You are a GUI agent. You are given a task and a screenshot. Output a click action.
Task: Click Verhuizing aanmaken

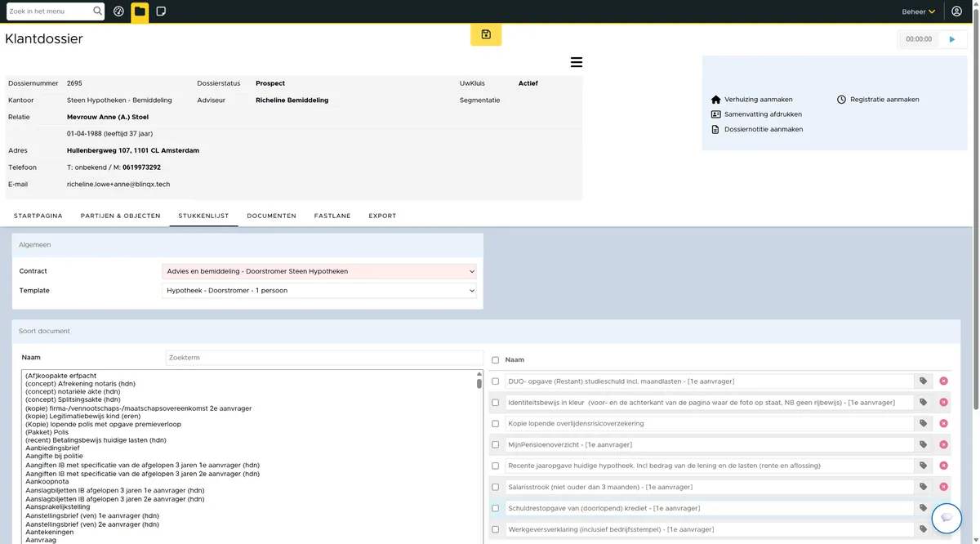point(752,100)
